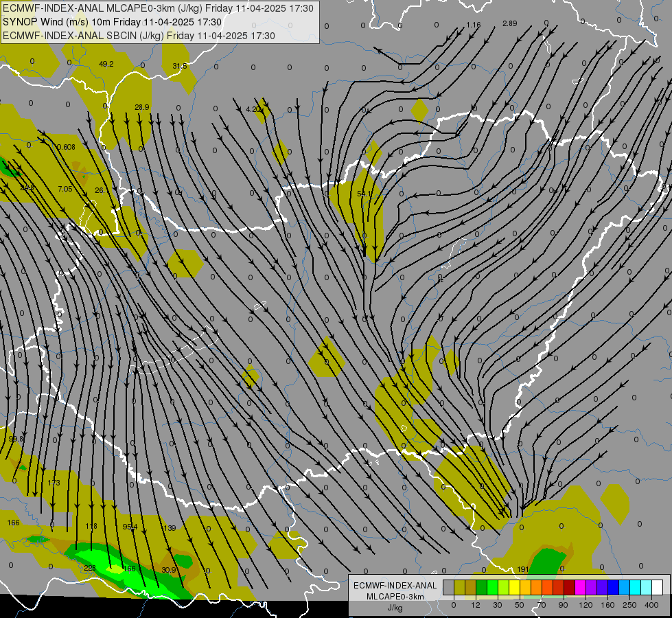
Task: Click the legend tick label 400
Action: 651,605
